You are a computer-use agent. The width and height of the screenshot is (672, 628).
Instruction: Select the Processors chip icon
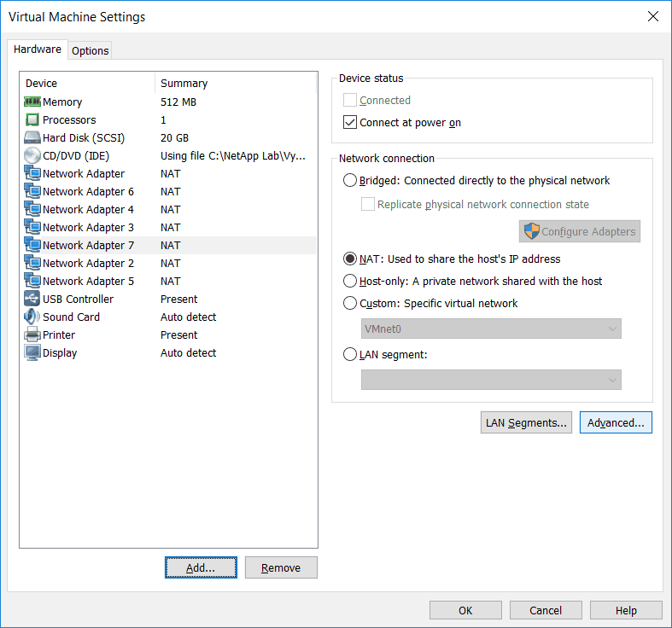tap(32, 119)
